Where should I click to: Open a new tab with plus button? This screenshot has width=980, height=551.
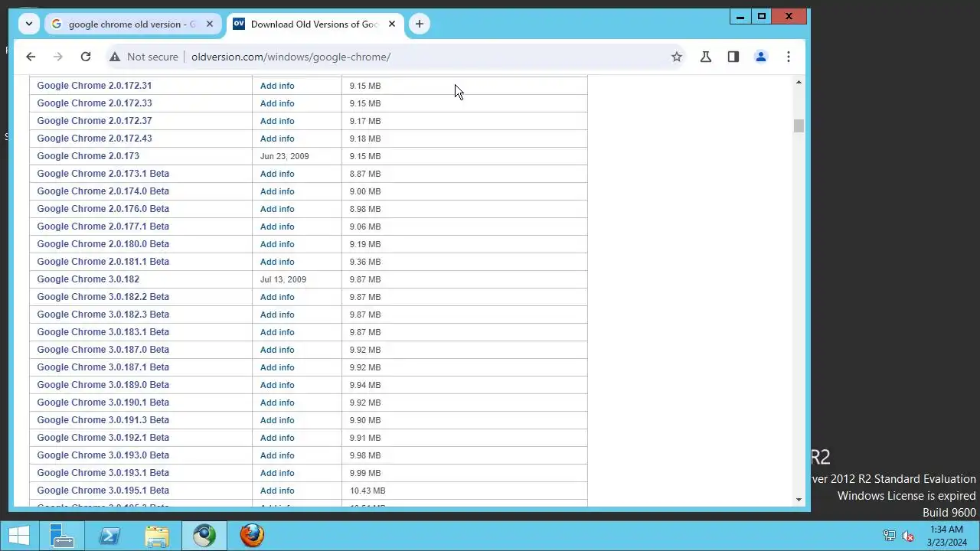click(x=420, y=24)
